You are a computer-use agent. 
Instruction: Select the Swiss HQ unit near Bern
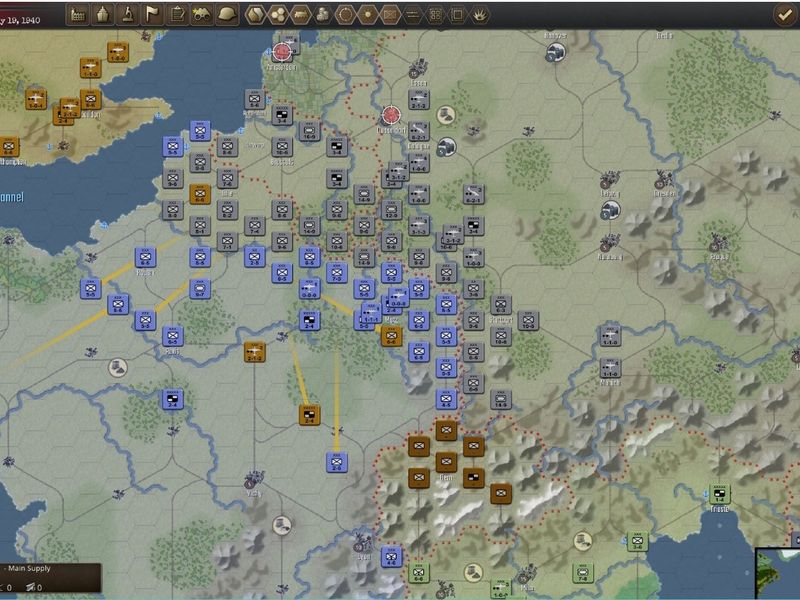[x=473, y=478]
